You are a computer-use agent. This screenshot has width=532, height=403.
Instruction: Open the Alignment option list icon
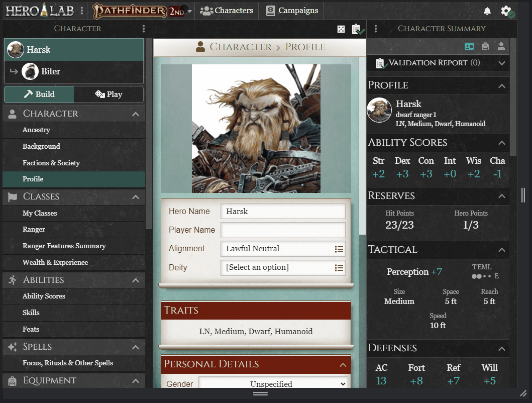(x=339, y=249)
